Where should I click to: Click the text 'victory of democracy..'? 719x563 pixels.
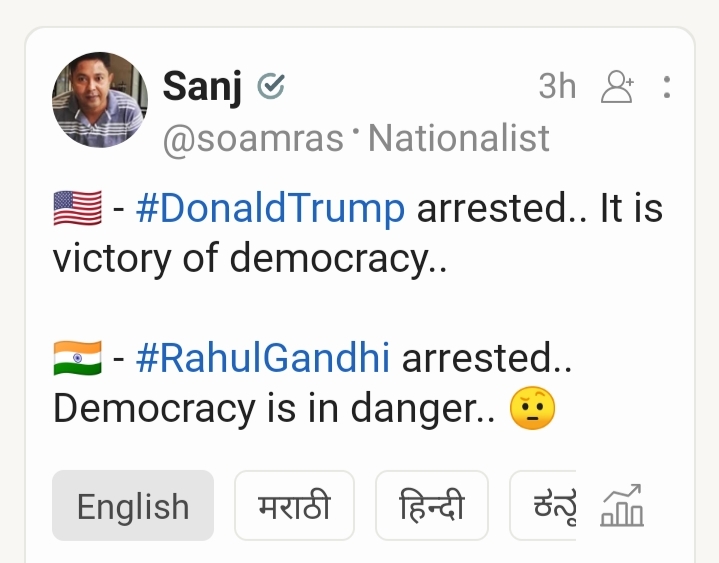click(250, 260)
